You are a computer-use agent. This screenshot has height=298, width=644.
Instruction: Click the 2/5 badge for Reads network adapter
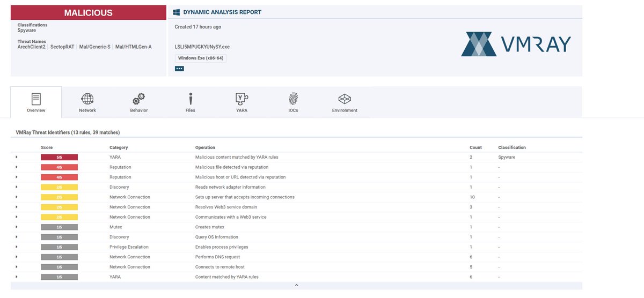pyautogui.click(x=59, y=187)
